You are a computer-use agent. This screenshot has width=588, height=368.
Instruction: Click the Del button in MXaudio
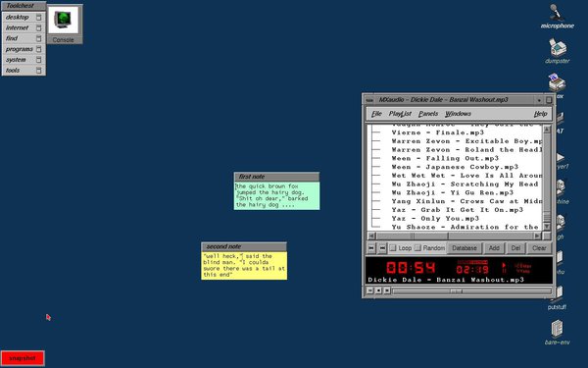pyautogui.click(x=515, y=248)
